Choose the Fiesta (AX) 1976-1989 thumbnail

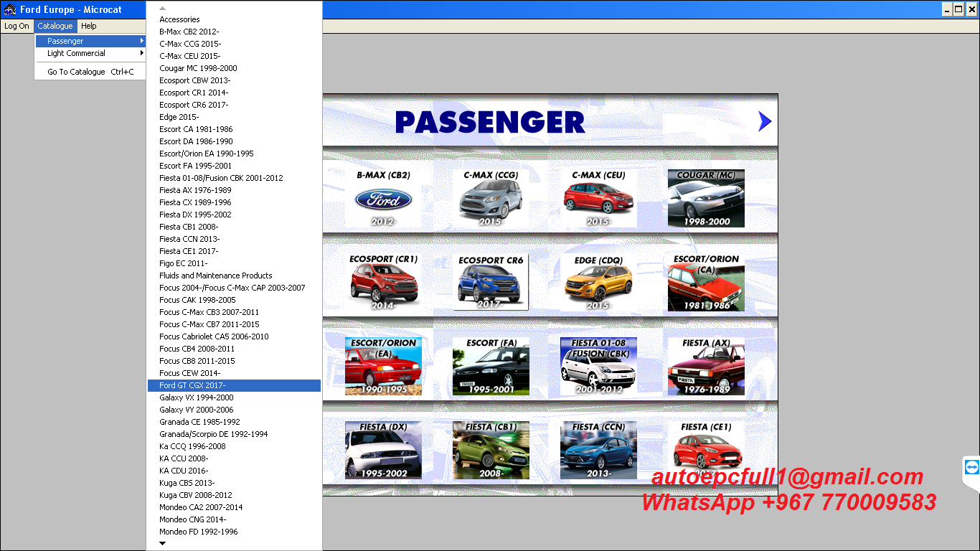coord(706,367)
